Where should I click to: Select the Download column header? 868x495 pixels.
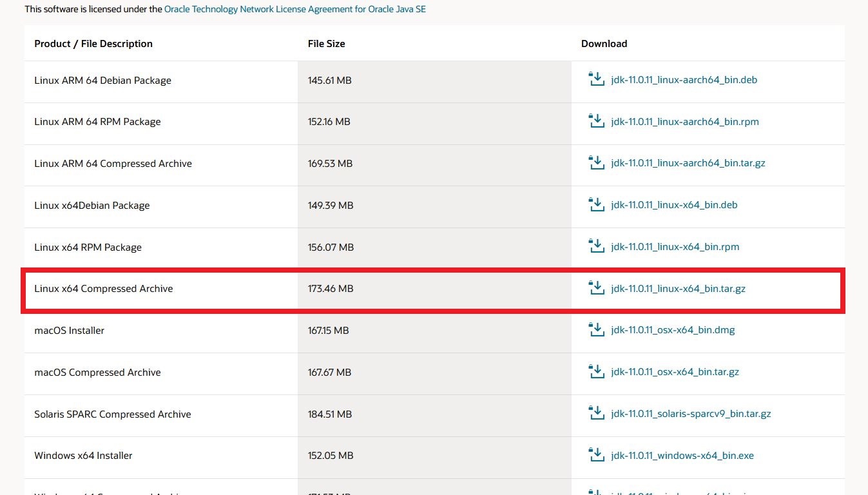point(604,44)
